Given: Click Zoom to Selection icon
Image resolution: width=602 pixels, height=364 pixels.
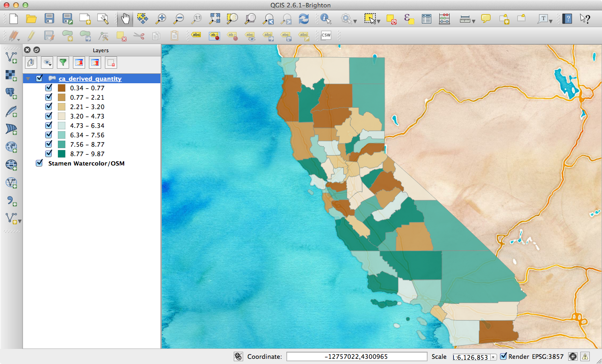Looking at the screenshot, I should coord(232,19).
